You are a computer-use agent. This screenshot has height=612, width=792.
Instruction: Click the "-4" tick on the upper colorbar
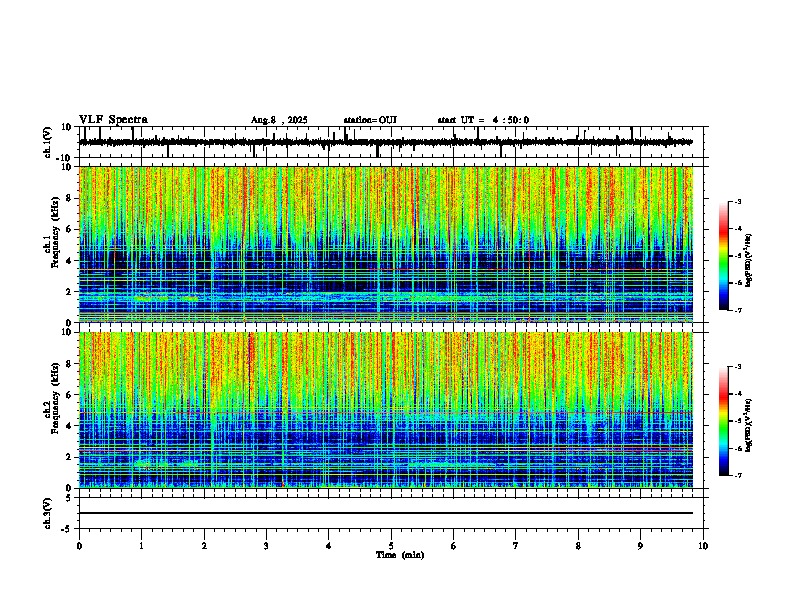(738, 229)
